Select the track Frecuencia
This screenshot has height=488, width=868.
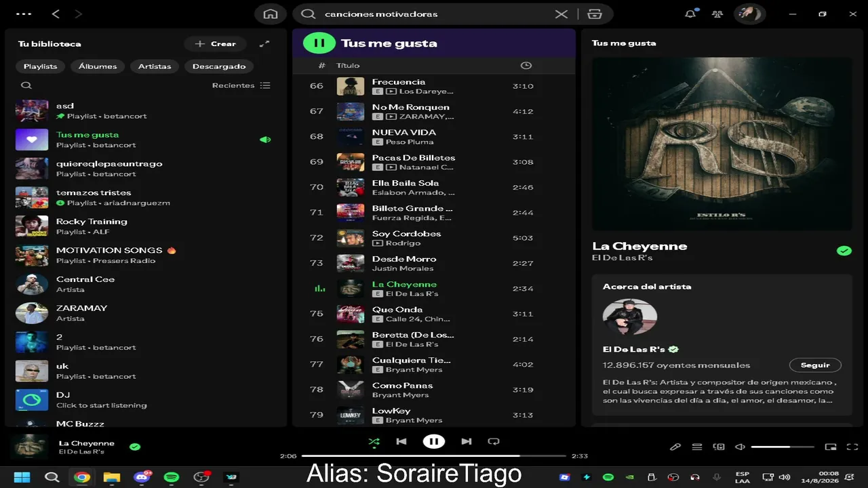434,86
